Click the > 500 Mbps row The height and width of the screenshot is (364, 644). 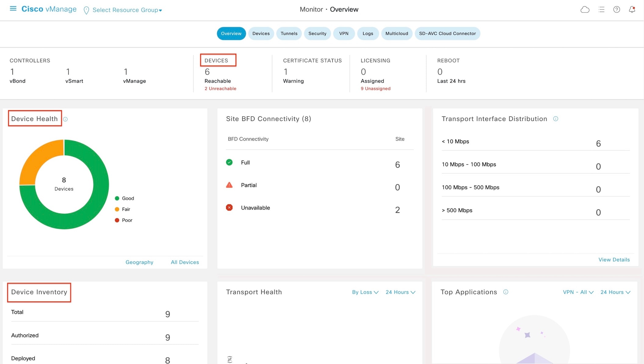[x=536, y=211]
